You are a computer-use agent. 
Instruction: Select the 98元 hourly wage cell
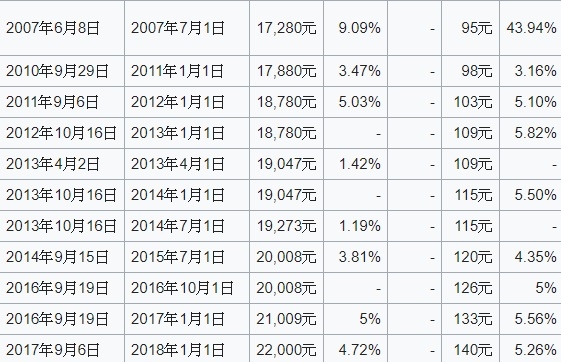click(x=470, y=71)
